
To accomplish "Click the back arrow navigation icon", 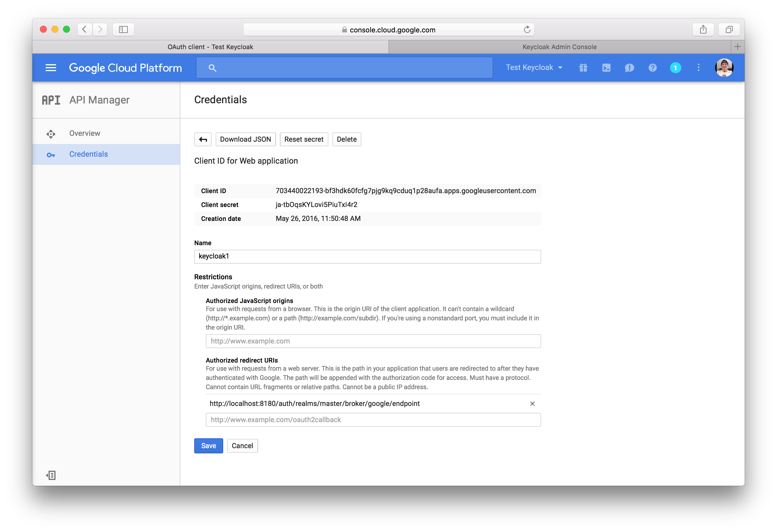I will click(x=203, y=139).
